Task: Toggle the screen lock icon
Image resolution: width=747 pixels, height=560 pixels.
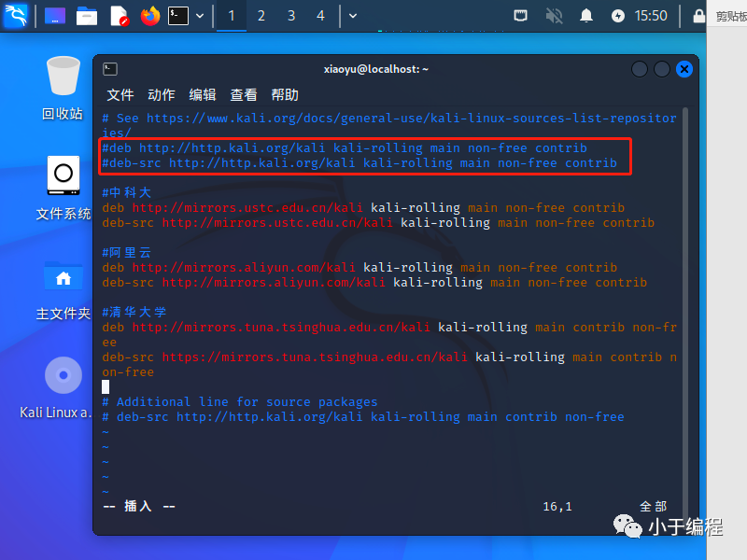Action: click(698, 16)
